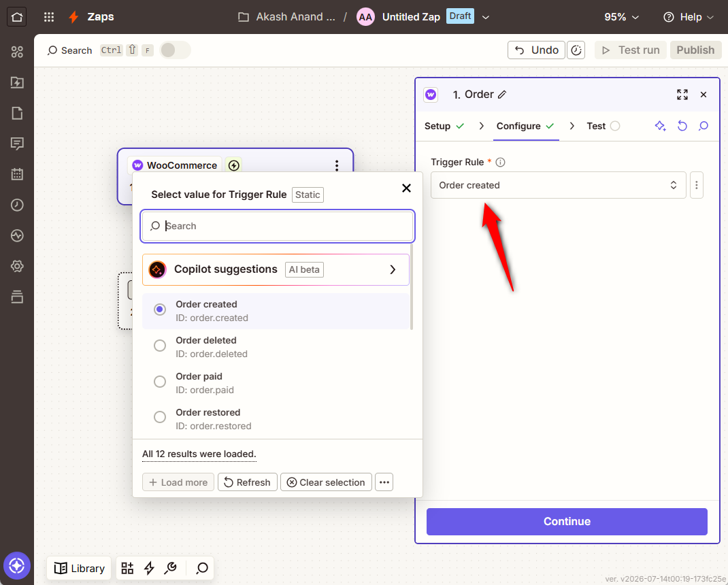Open the sidebar dashboard icon
728x585 pixels.
(17, 52)
